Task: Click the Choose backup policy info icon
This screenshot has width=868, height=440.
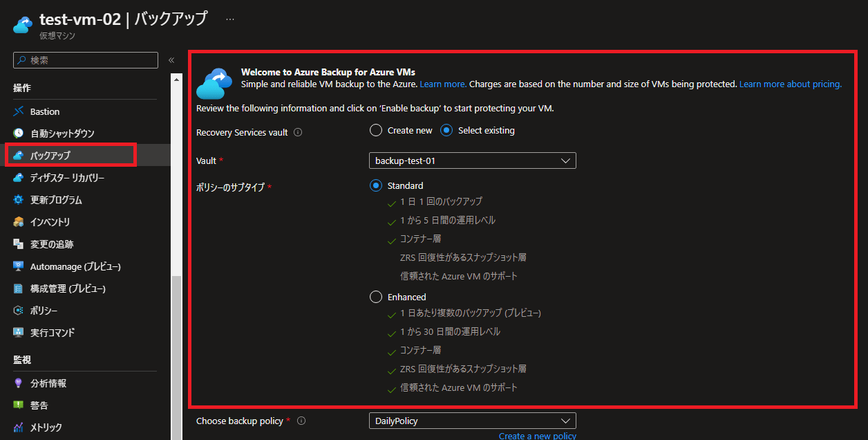Action: coord(301,421)
